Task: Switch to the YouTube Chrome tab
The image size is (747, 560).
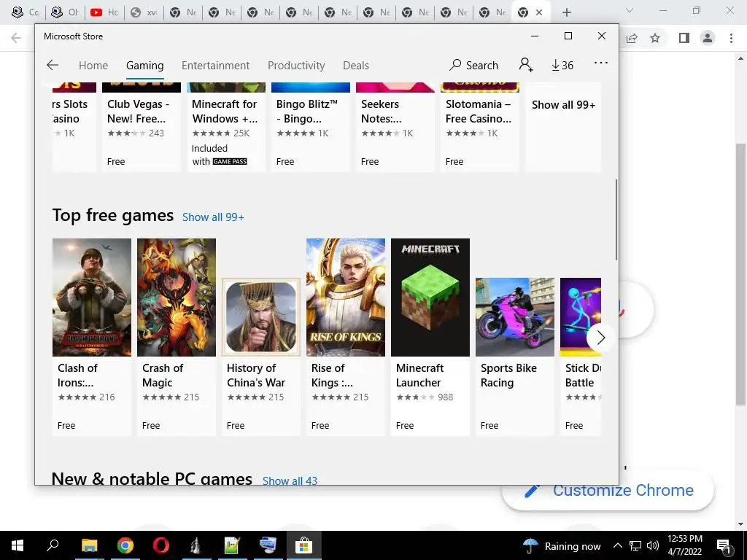Action: (104, 12)
